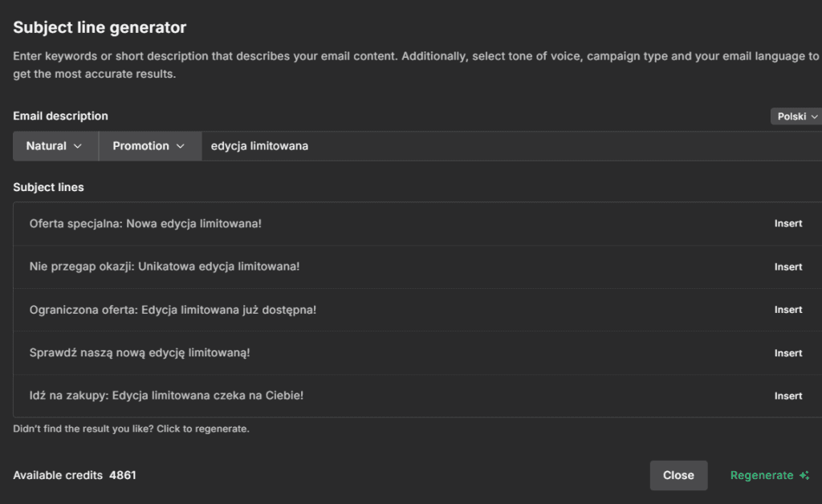
Task: Select the "Nie przegap okazji" suggestion text
Action: coord(164,266)
